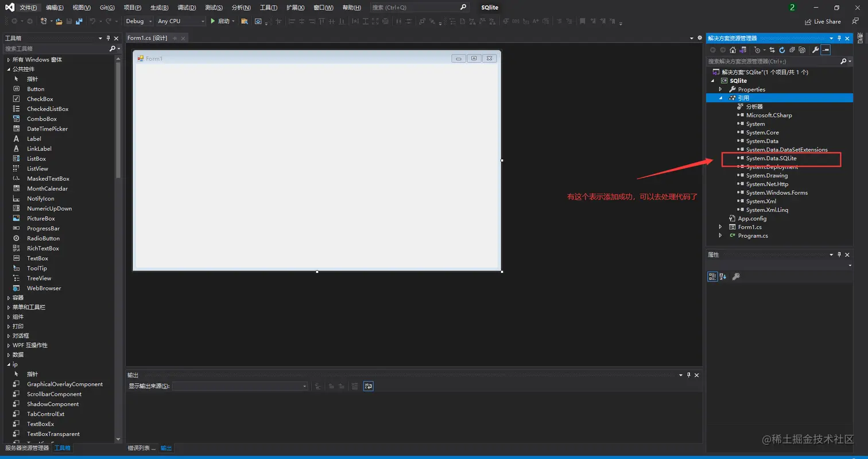Select CheckBox control in toolbox
Viewport: 868px width, 459px height.
tap(40, 99)
